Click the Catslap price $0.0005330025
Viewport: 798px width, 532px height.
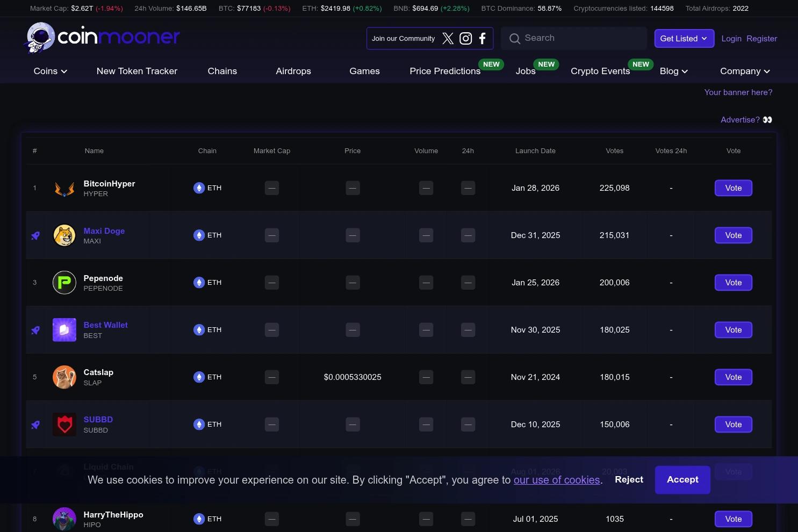(x=353, y=377)
